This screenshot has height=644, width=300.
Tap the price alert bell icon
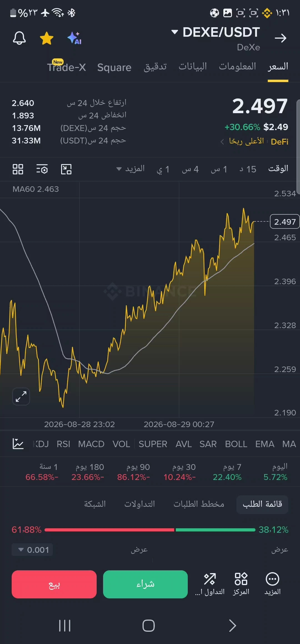pos(19,38)
